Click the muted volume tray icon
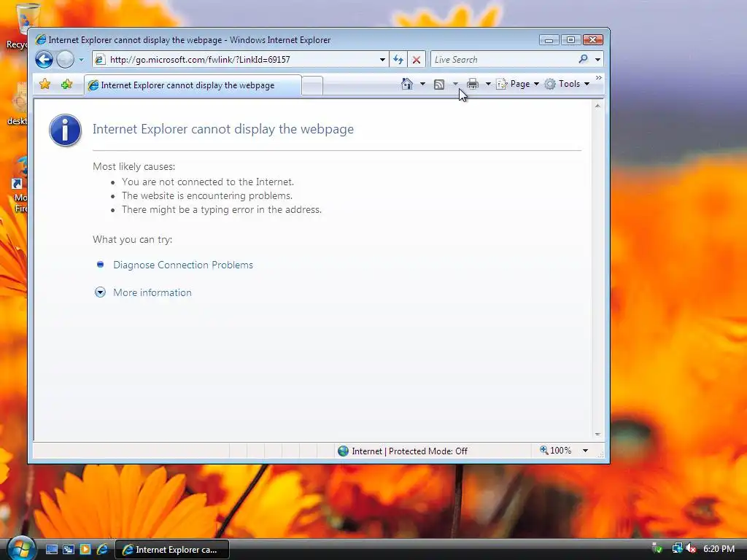Viewport: 747px width, 560px height. point(692,548)
